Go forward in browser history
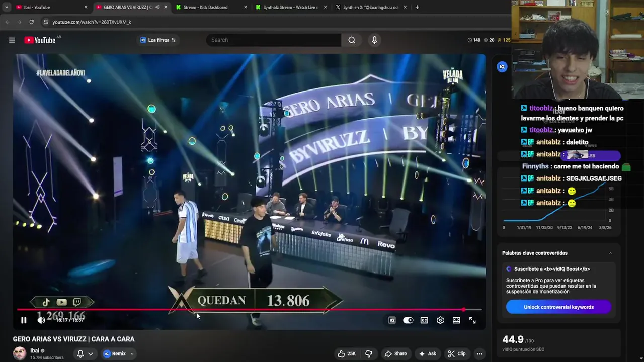644x362 pixels. point(19,22)
